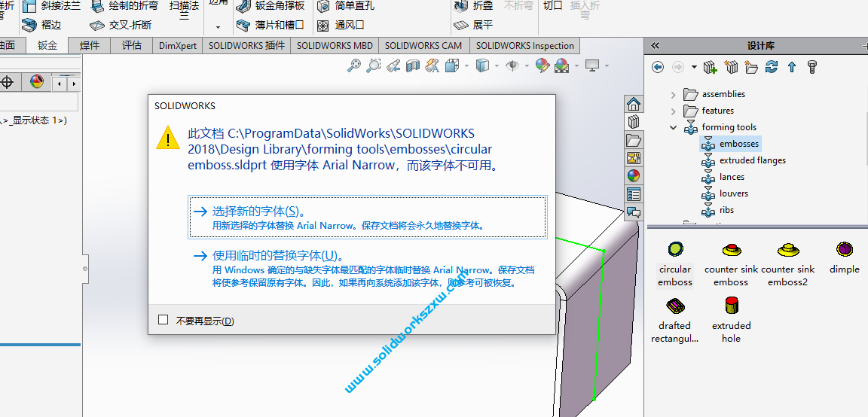Switch to the SOLIDWORKS Inspection tab
This screenshot has width=868, height=417.
pyautogui.click(x=524, y=45)
